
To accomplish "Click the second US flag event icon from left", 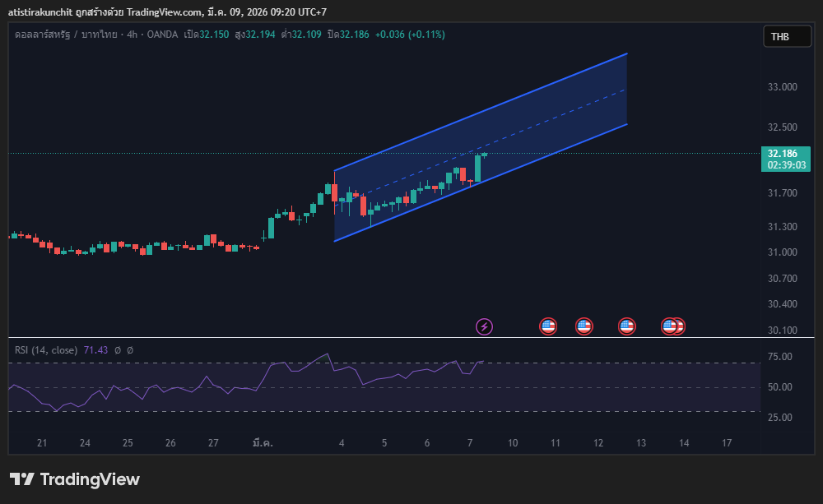I will click(584, 327).
